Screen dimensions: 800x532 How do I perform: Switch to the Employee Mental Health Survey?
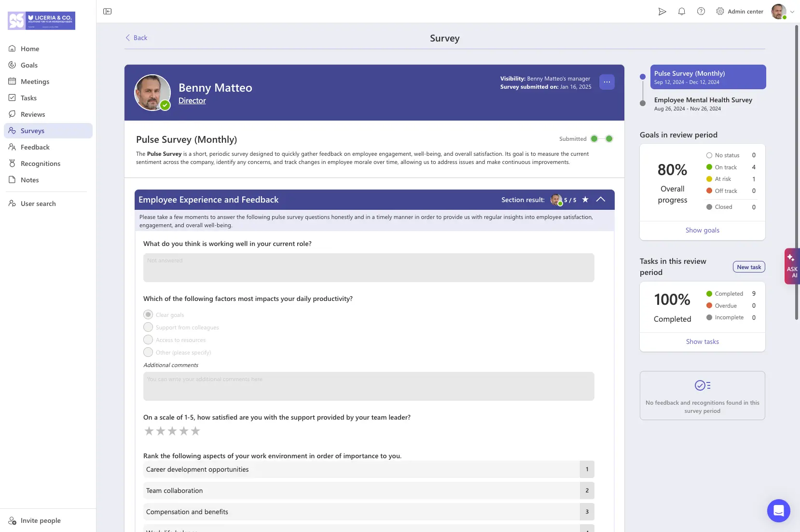click(703, 100)
